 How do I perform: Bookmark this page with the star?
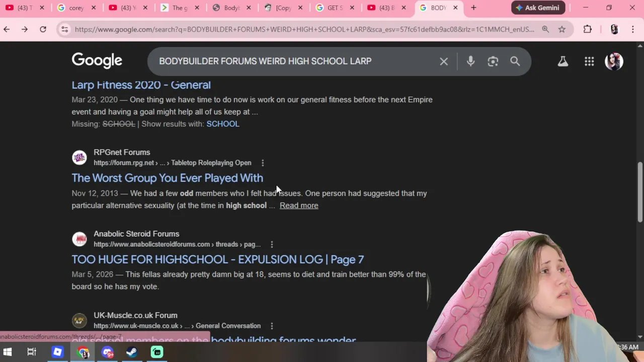pyautogui.click(x=561, y=29)
